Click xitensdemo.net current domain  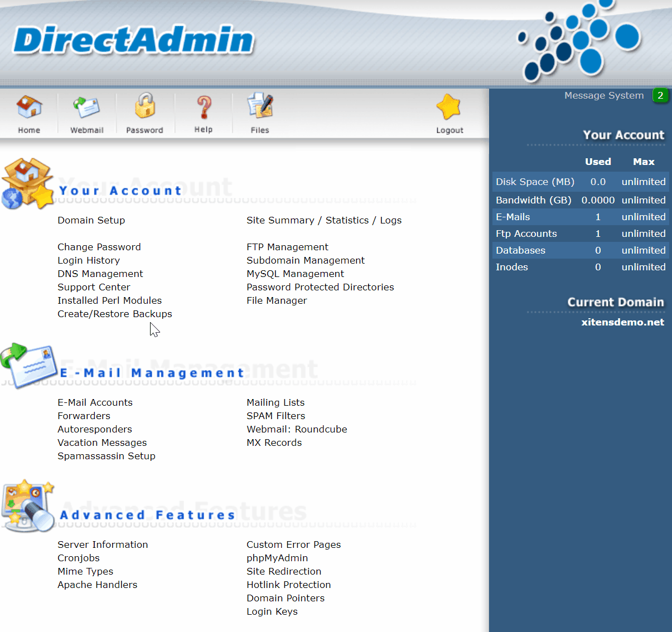(x=622, y=322)
